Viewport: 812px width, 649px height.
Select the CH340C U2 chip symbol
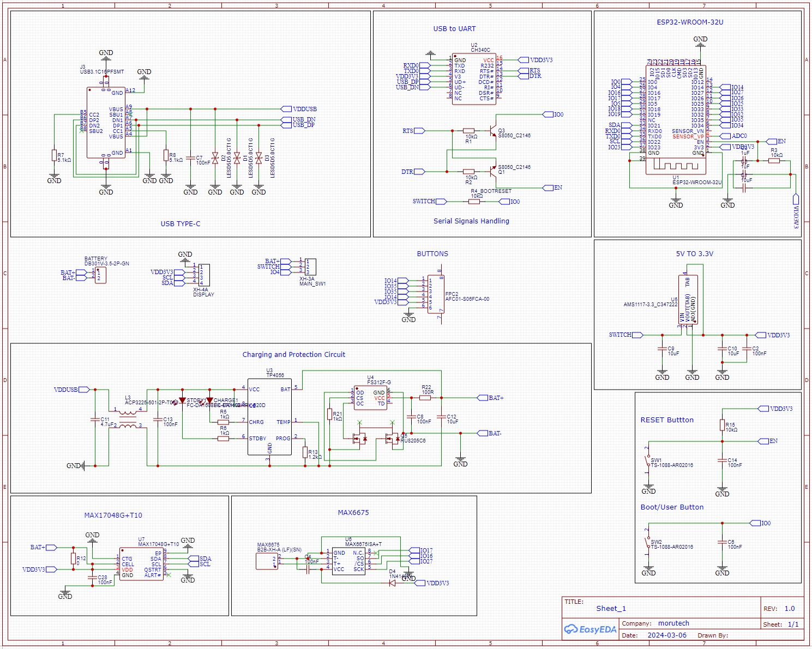(x=474, y=79)
